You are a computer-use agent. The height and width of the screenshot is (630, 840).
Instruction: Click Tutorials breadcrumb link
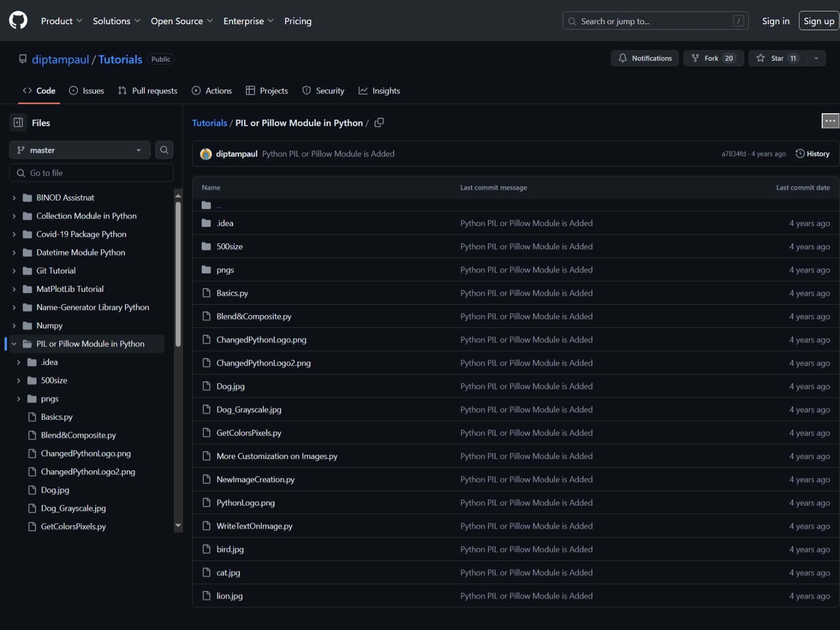coord(210,123)
